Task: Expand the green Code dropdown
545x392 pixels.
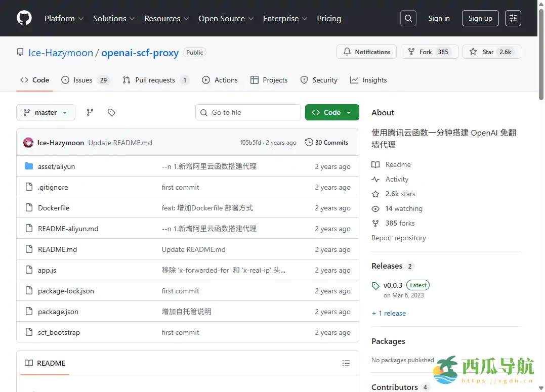Action: click(x=332, y=112)
